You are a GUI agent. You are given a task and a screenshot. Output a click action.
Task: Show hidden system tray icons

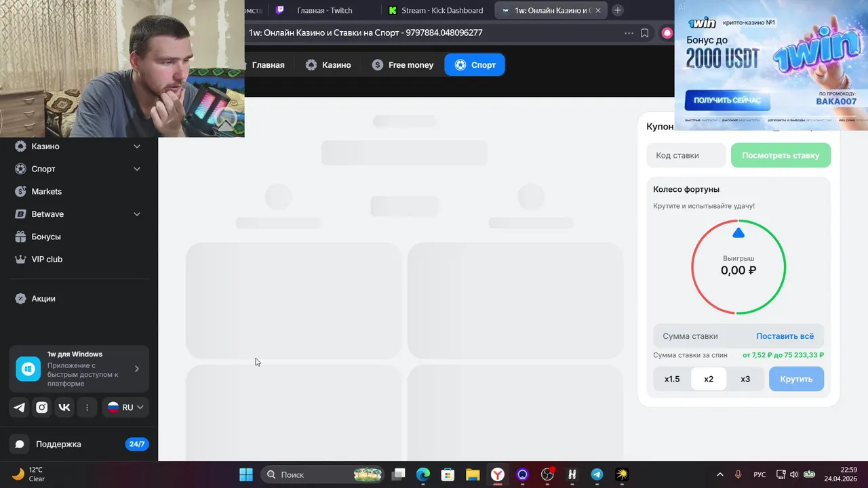[x=719, y=474]
